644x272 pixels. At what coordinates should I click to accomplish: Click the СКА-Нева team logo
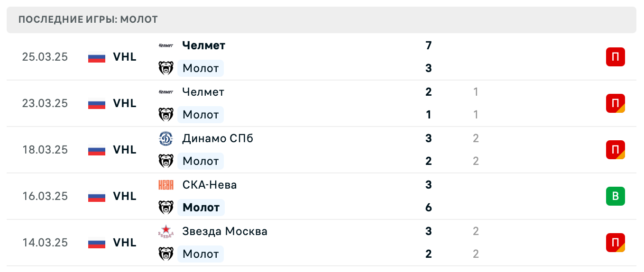pyautogui.click(x=166, y=185)
